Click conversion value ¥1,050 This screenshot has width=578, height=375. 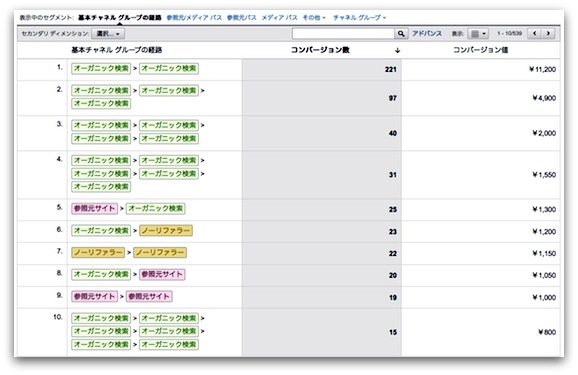click(544, 275)
